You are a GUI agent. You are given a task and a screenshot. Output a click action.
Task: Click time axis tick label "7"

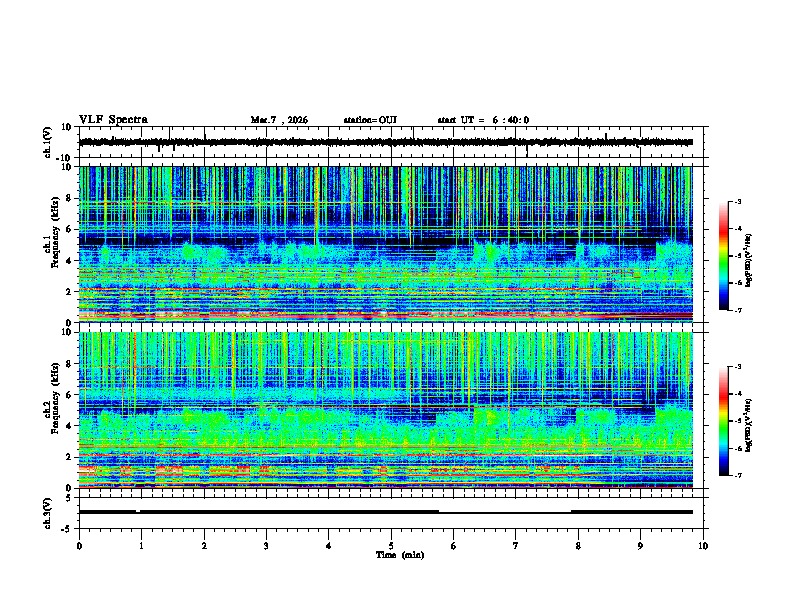coord(516,546)
